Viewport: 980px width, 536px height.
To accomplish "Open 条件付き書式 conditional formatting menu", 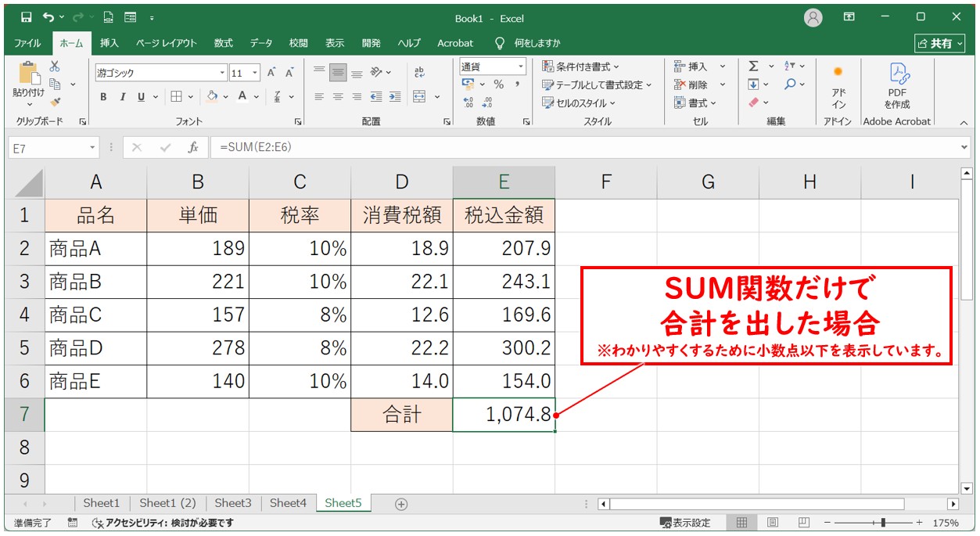I will [x=580, y=67].
